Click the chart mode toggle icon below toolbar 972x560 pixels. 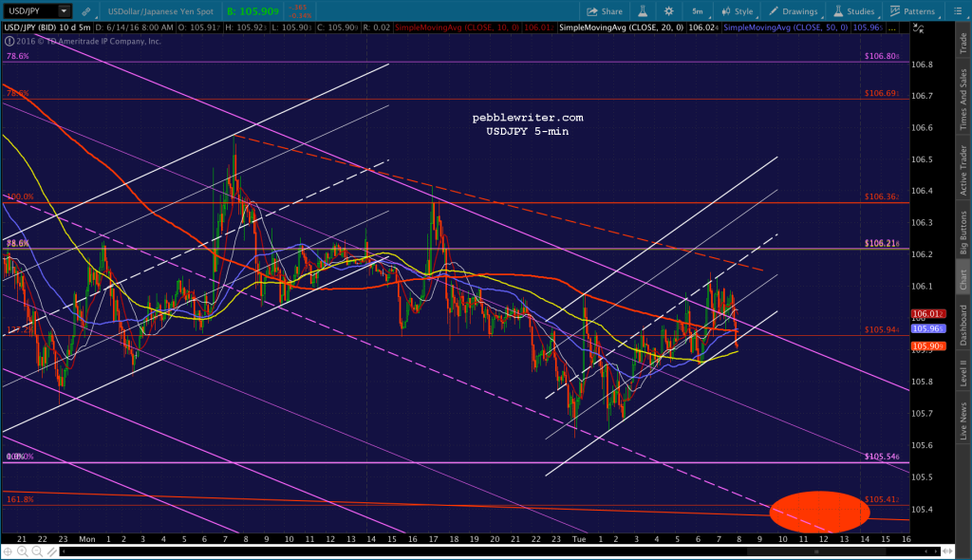tap(919, 28)
